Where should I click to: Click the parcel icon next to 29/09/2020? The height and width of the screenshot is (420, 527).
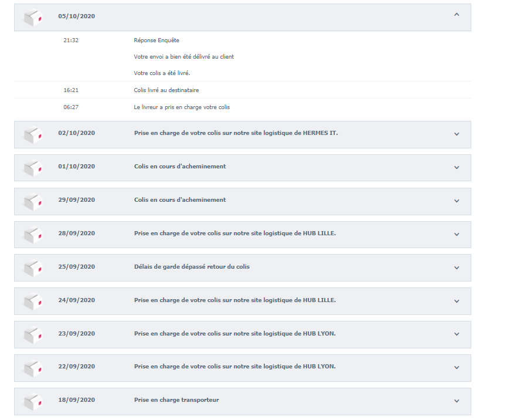(x=33, y=201)
